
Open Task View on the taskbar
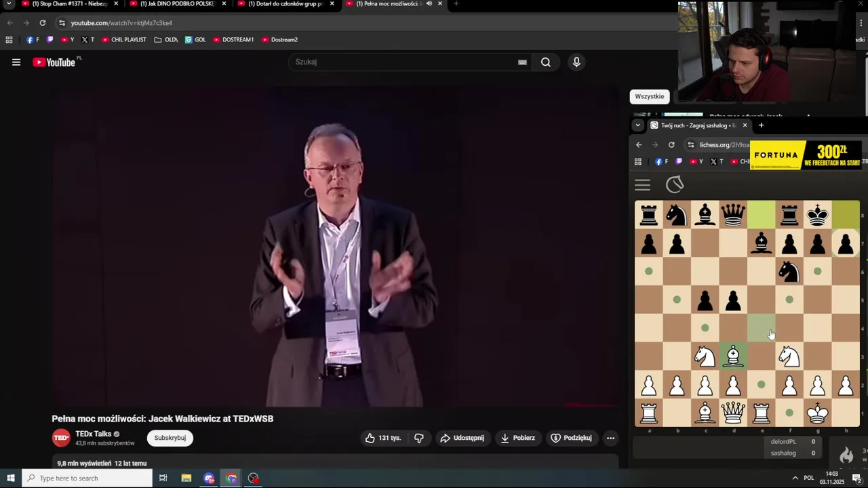[x=163, y=479]
